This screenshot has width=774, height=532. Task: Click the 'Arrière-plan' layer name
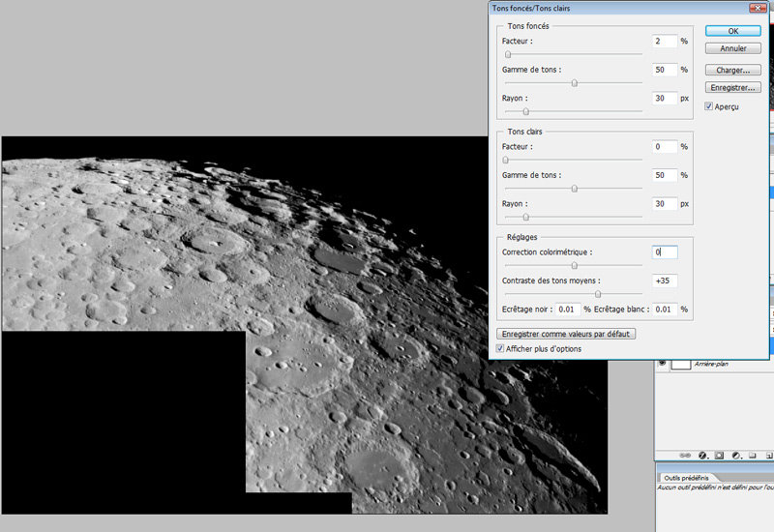pyautogui.click(x=711, y=365)
